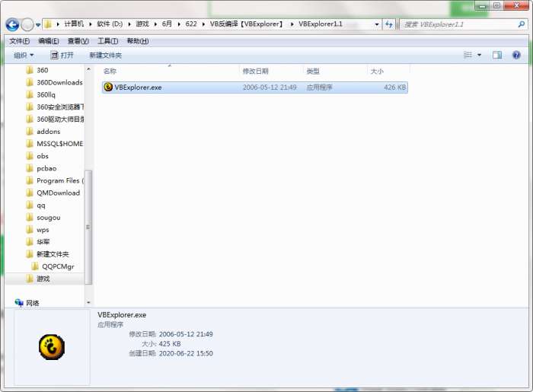Image resolution: width=533 pixels, height=392 pixels.
Task: Expand the arrow after 622 in path
Action: [203, 24]
